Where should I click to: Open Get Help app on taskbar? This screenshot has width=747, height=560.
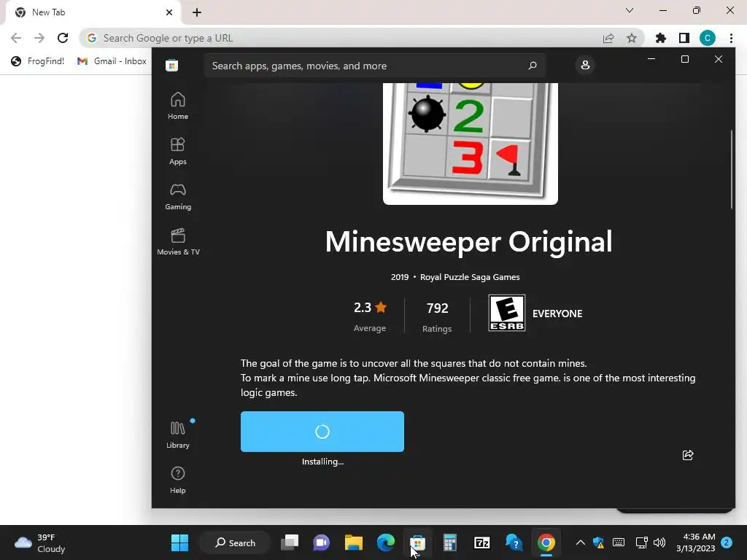[514, 542]
